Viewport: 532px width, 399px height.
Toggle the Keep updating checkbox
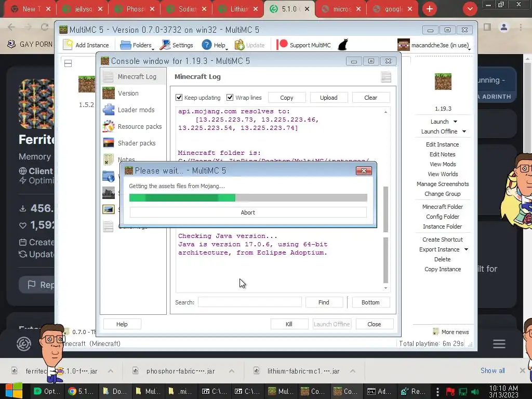[179, 98]
